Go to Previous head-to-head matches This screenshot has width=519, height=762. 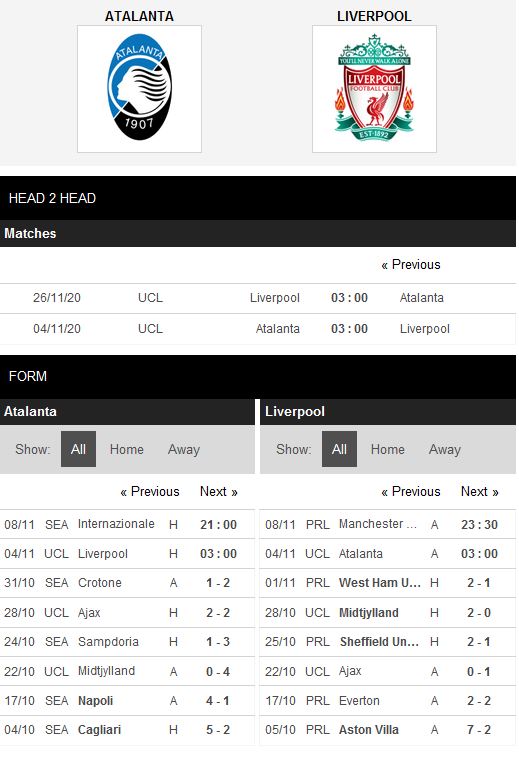[411, 264]
